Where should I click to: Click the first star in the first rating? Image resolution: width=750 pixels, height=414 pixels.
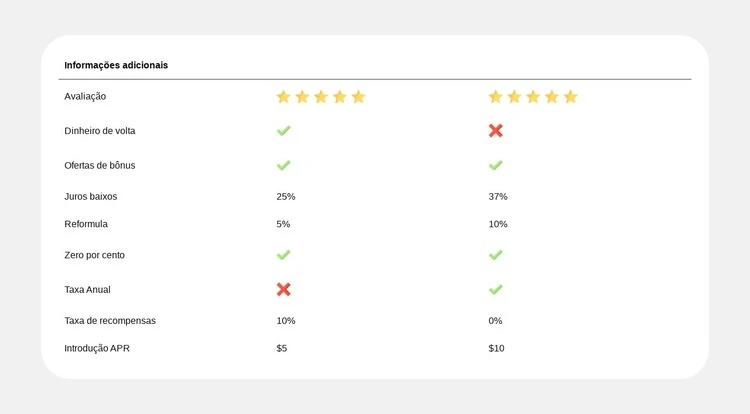pyautogui.click(x=283, y=97)
